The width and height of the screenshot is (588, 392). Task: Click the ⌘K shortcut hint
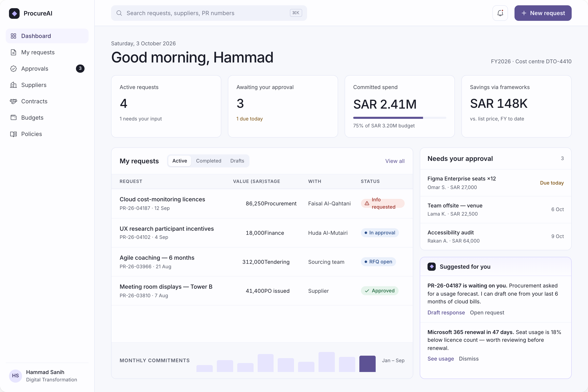point(296,13)
